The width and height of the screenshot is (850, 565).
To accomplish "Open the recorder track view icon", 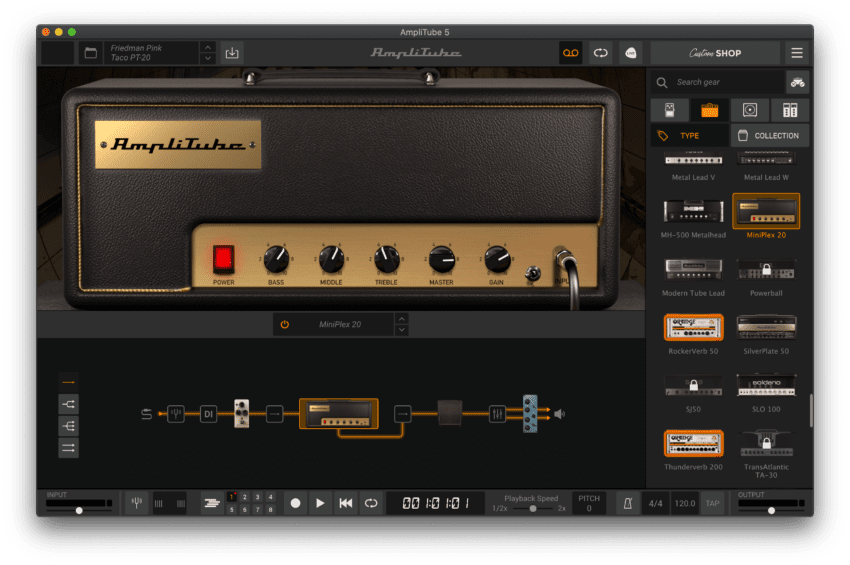I will click(211, 503).
